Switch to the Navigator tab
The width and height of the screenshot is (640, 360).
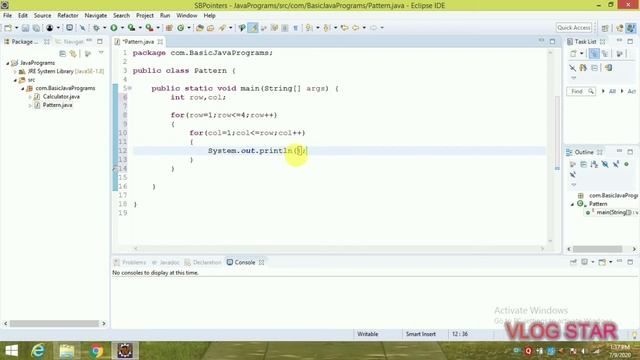click(x=70, y=42)
